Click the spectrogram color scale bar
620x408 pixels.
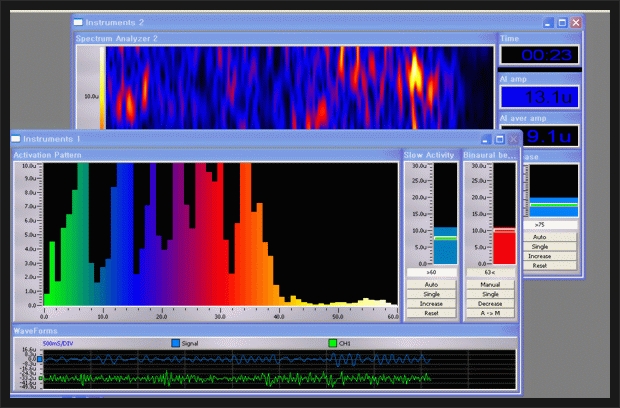point(102,88)
